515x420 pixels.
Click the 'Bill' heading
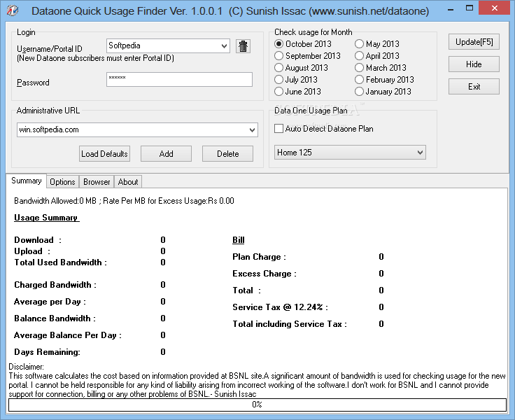point(239,240)
